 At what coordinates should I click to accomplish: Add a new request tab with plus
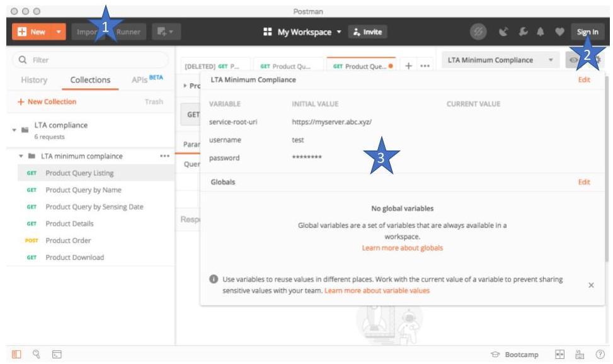[408, 66]
